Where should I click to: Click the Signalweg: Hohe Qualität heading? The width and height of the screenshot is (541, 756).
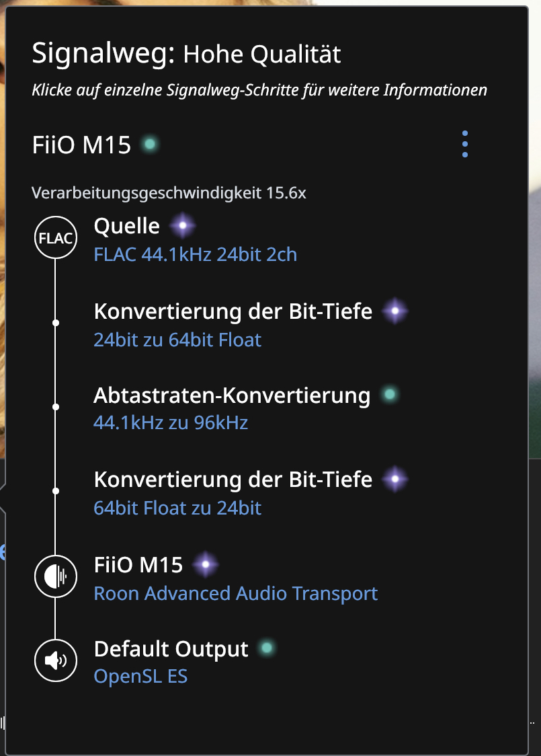click(x=186, y=53)
